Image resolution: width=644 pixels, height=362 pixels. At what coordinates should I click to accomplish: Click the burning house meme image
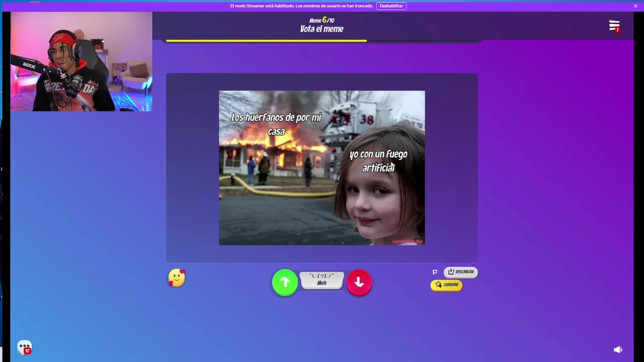322,168
